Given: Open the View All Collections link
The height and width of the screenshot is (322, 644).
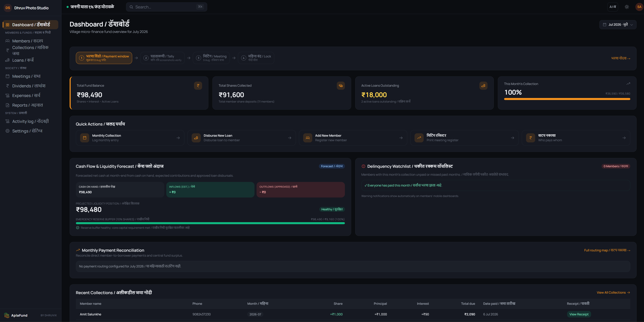Looking at the screenshot, I should pos(613,292).
